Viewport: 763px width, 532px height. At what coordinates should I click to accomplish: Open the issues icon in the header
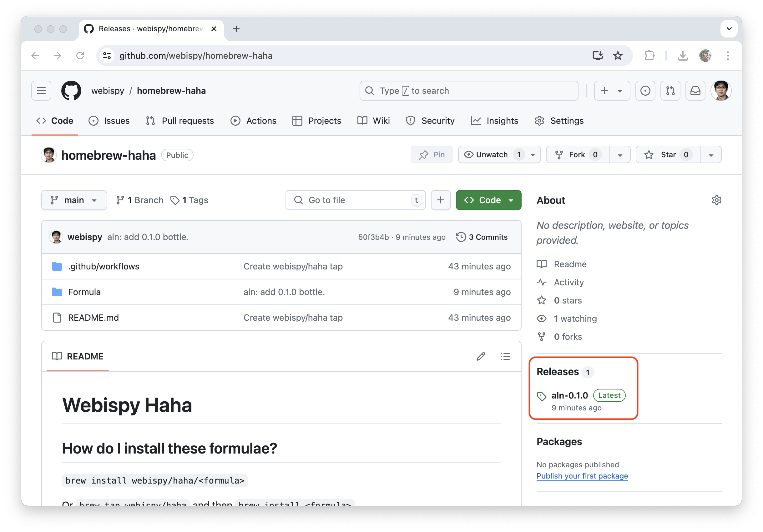(x=645, y=91)
